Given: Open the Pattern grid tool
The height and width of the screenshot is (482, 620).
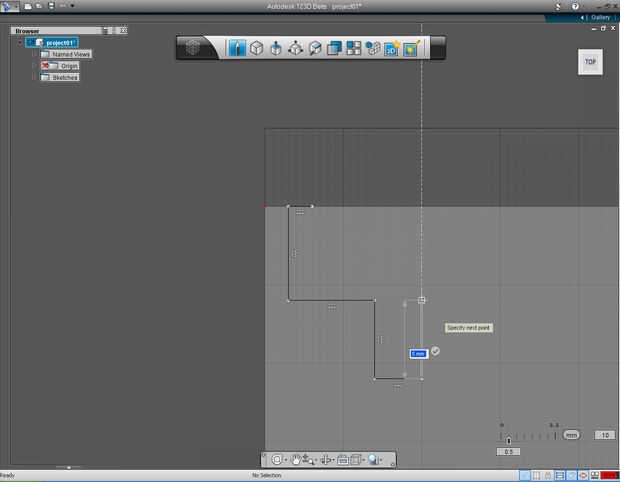Looking at the screenshot, I should (353, 48).
